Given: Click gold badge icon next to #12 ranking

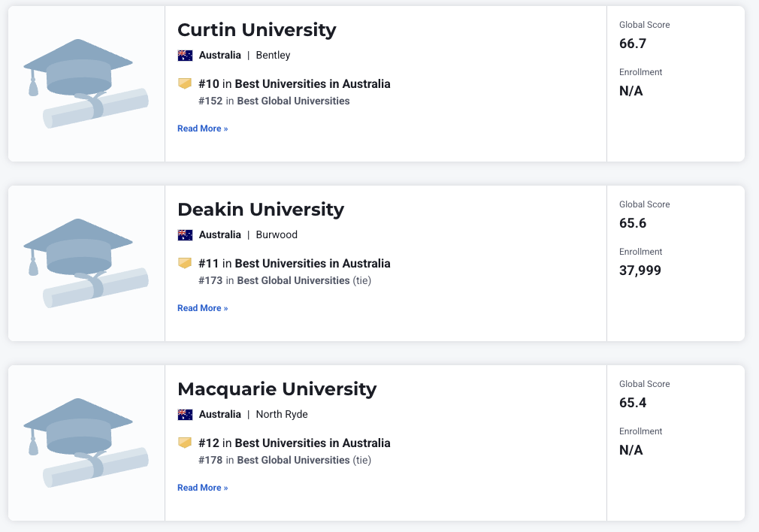Looking at the screenshot, I should point(185,443).
